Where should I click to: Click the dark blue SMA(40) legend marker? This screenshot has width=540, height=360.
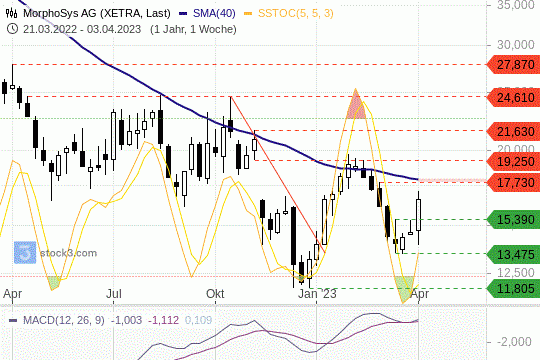[183, 14]
